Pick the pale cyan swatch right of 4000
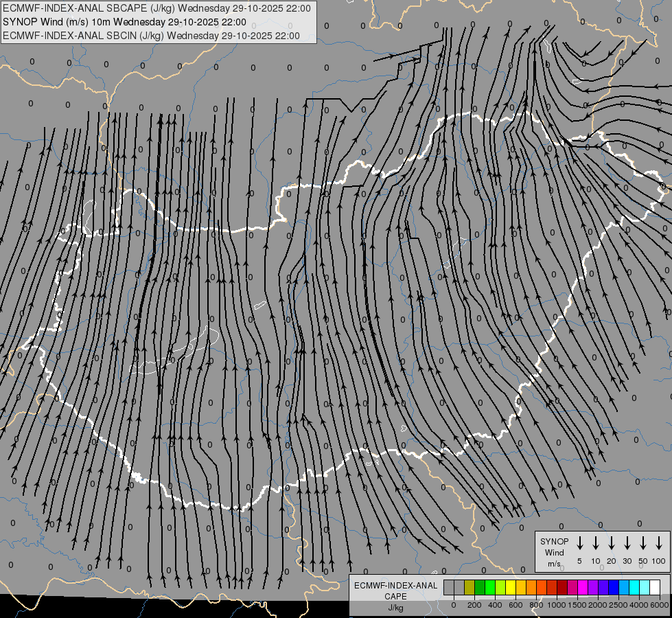Image resolution: width=672 pixels, height=618 pixels. point(645,588)
